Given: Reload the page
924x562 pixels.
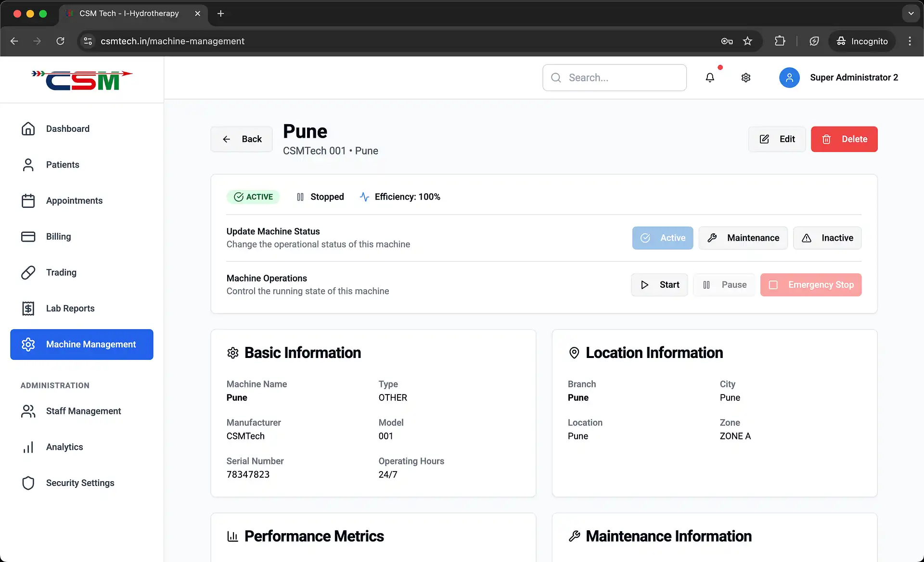Looking at the screenshot, I should pos(60,41).
